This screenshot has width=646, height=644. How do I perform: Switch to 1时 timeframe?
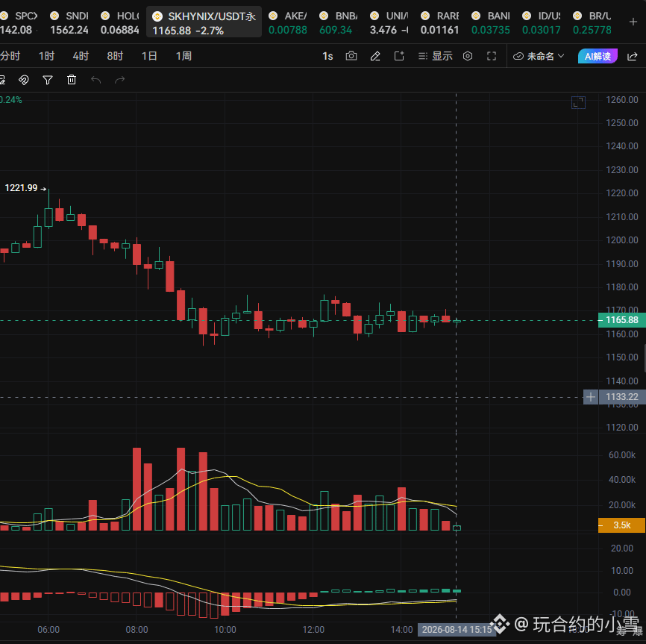[x=46, y=56]
